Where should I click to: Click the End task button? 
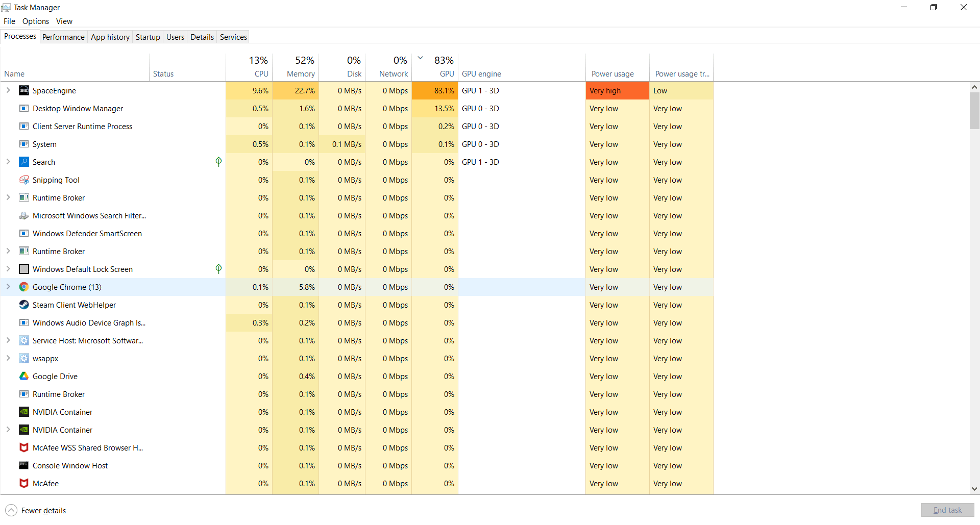(x=947, y=510)
